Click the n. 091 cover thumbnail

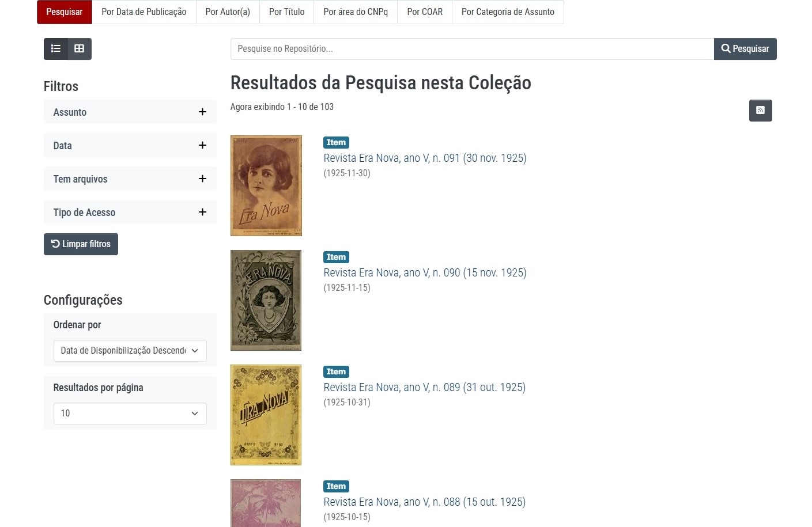click(x=266, y=185)
